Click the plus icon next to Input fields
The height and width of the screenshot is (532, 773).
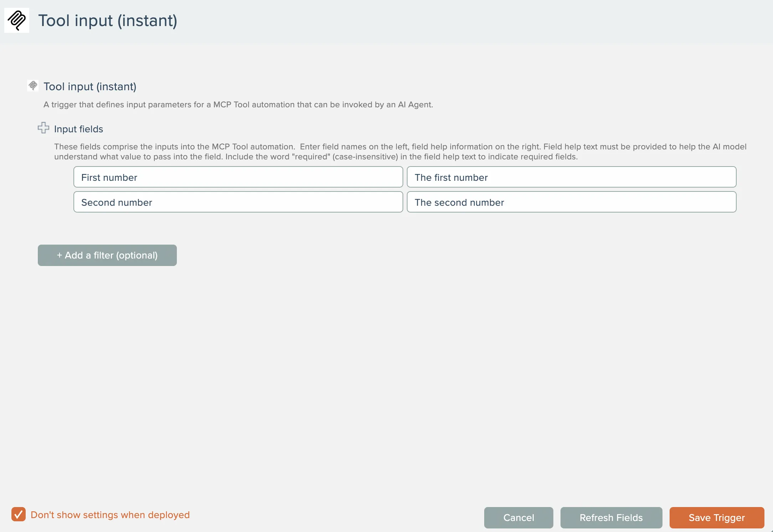tap(43, 128)
